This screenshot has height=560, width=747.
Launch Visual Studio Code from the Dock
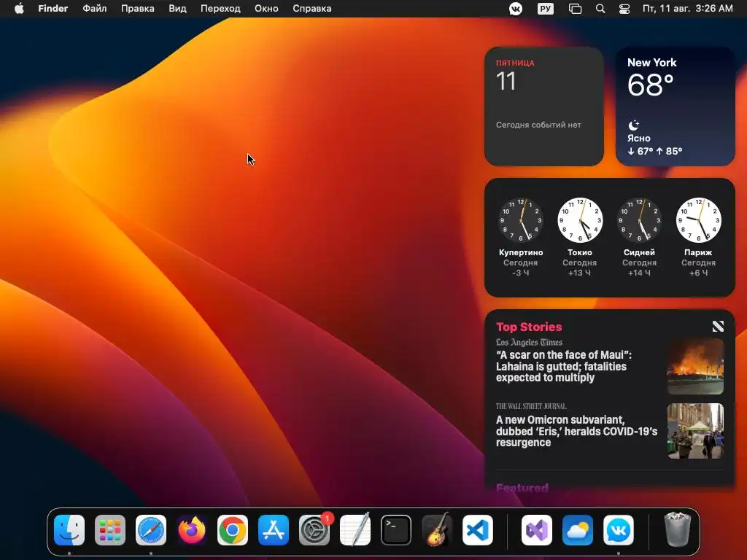coord(478,529)
